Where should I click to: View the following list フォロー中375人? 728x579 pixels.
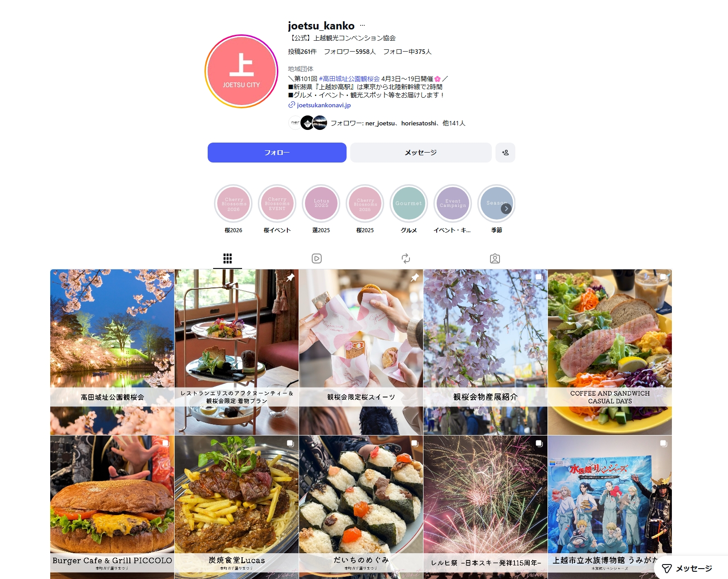[x=407, y=52]
